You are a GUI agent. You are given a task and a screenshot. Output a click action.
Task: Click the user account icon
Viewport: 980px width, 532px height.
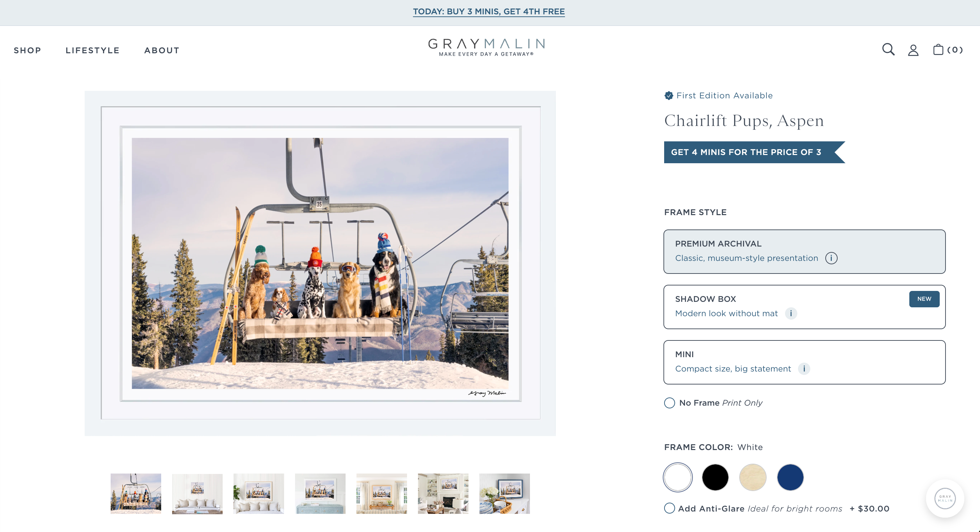913,50
